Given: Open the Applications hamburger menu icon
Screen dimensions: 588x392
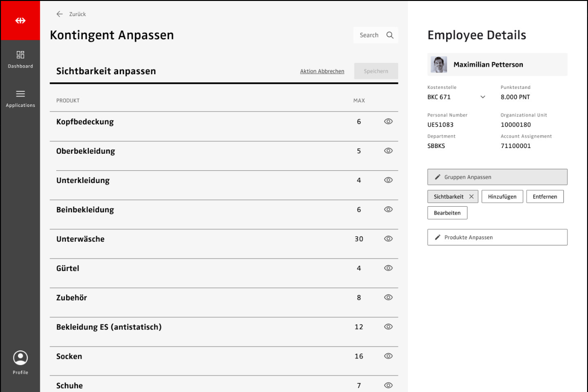Looking at the screenshot, I should click(20, 94).
